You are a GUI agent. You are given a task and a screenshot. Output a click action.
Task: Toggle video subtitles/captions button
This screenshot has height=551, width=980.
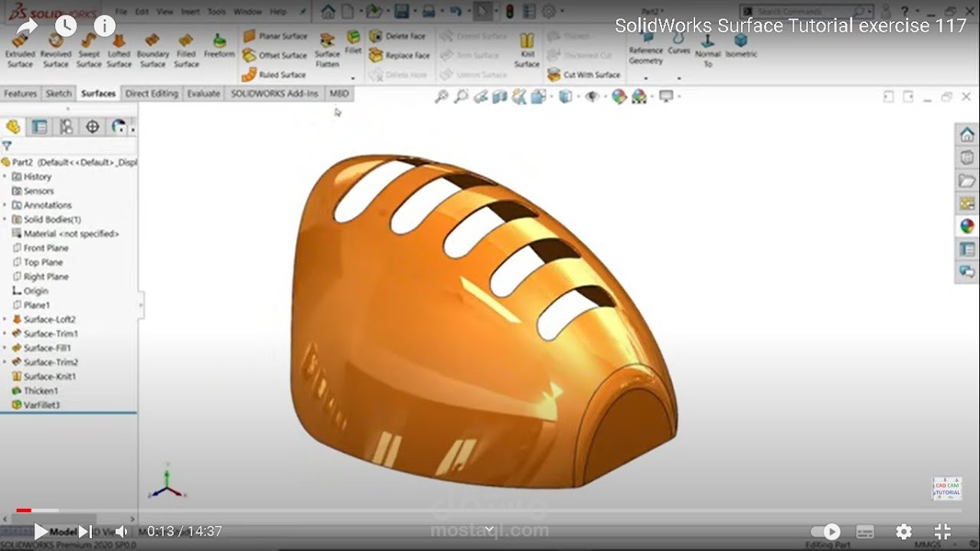coord(865,531)
